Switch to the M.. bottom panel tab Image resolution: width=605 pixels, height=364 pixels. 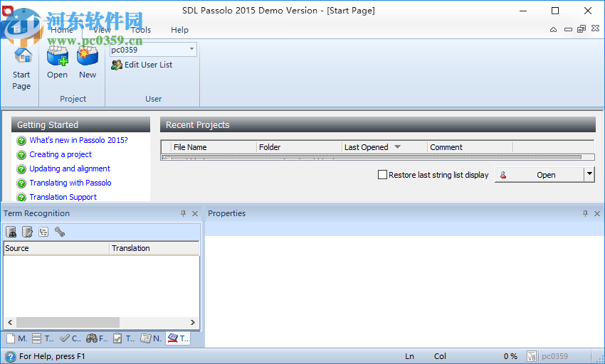(16, 338)
